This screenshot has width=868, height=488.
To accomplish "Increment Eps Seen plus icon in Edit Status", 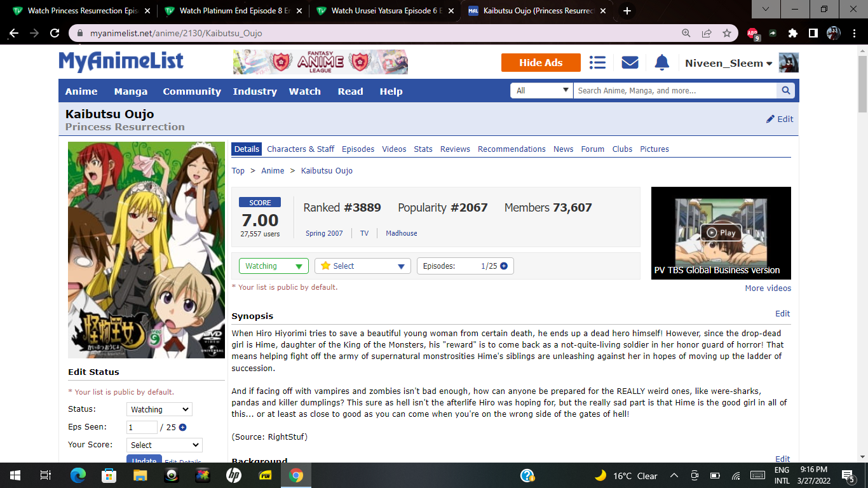I will (x=182, y=428).
